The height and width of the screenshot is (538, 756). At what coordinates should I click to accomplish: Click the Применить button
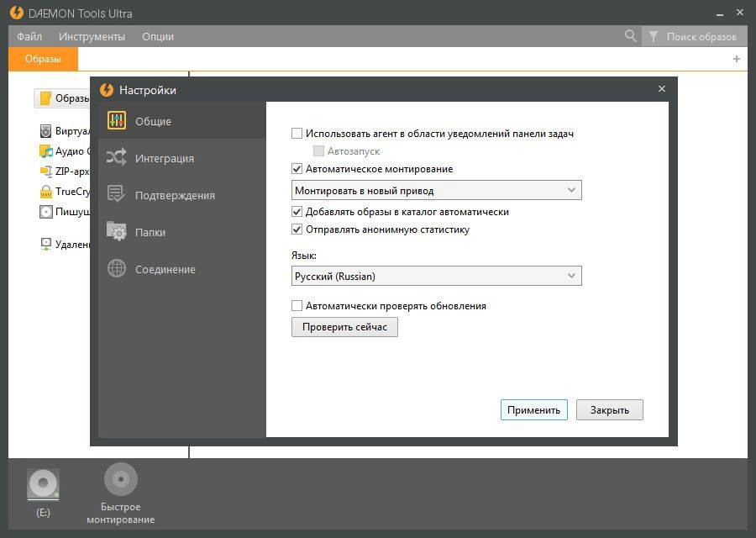tap(533, 409)
